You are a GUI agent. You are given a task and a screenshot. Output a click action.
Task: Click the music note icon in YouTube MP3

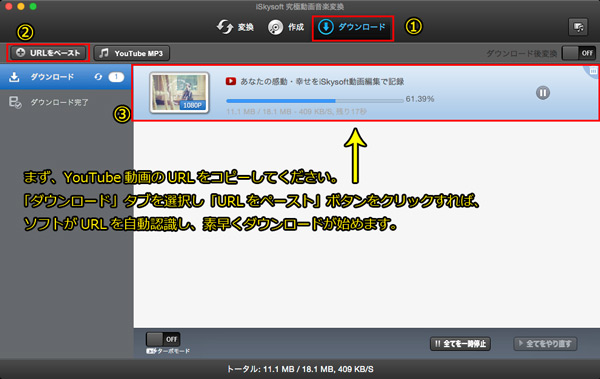(104, 53)
